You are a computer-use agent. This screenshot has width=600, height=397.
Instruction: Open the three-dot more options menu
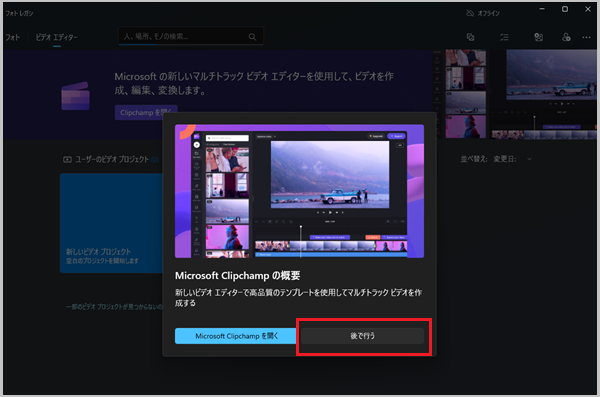coord(586,37)
